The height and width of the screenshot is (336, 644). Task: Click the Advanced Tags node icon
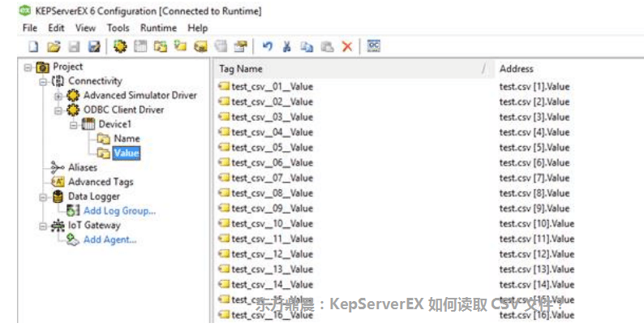click(x=58, y=182)
